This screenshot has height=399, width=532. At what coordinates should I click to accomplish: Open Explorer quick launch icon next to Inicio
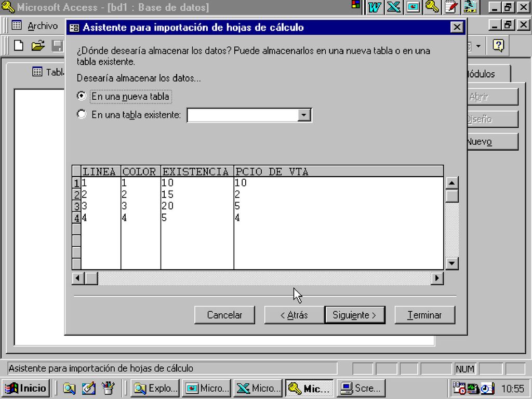69,388
